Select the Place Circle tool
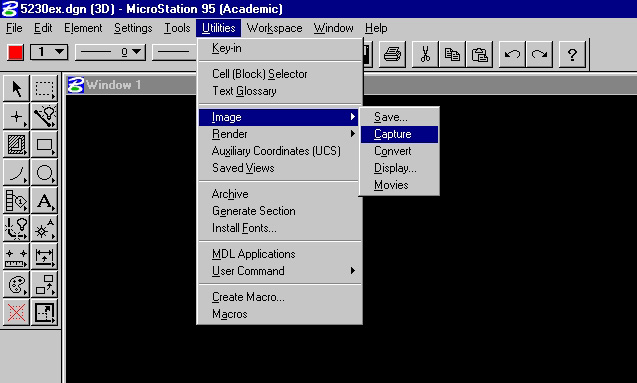 [x=44, y=172]
